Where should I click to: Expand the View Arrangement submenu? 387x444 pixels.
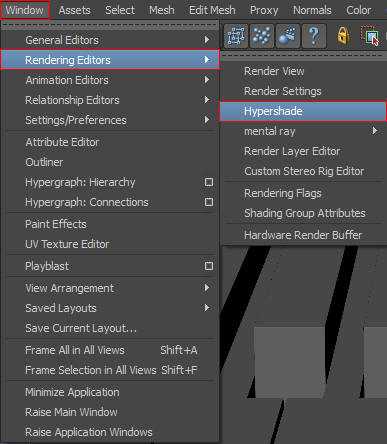pos(207,288)
